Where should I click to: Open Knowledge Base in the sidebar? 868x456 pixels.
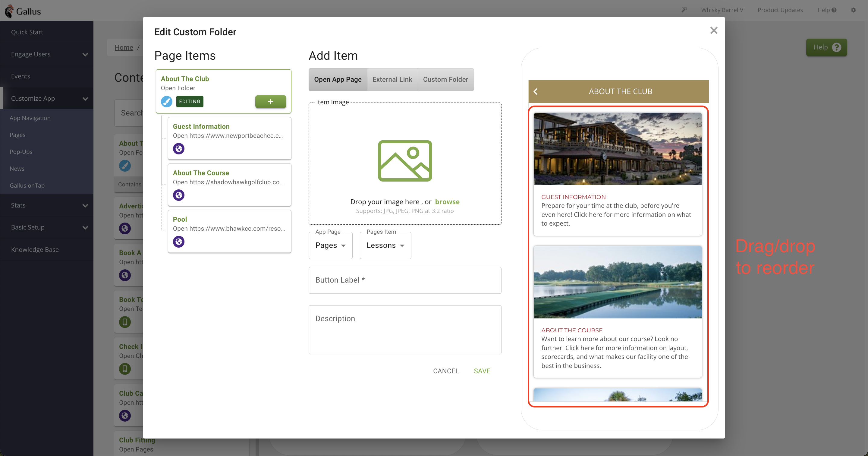[x=47, y=250]
